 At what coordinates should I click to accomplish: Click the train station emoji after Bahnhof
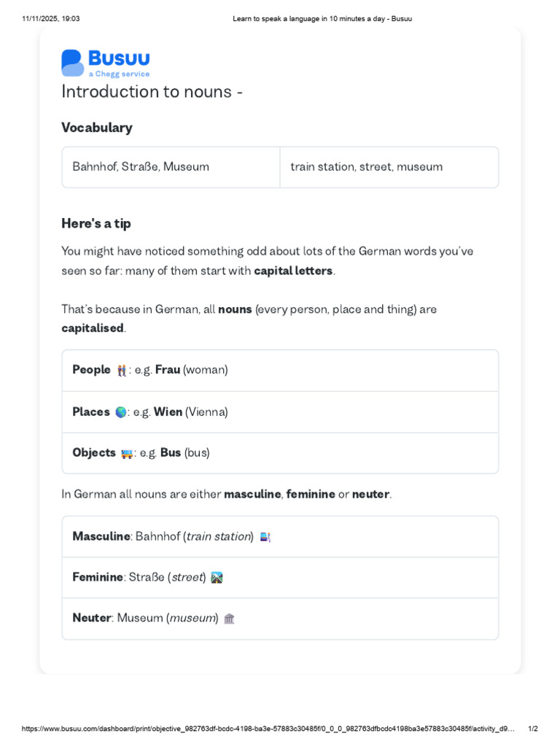[x=265, y=537]
